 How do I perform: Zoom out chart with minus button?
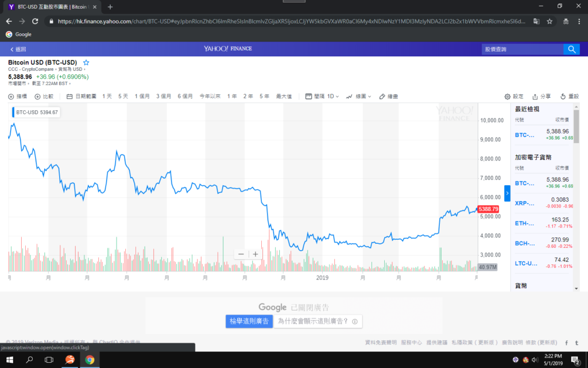241,254
